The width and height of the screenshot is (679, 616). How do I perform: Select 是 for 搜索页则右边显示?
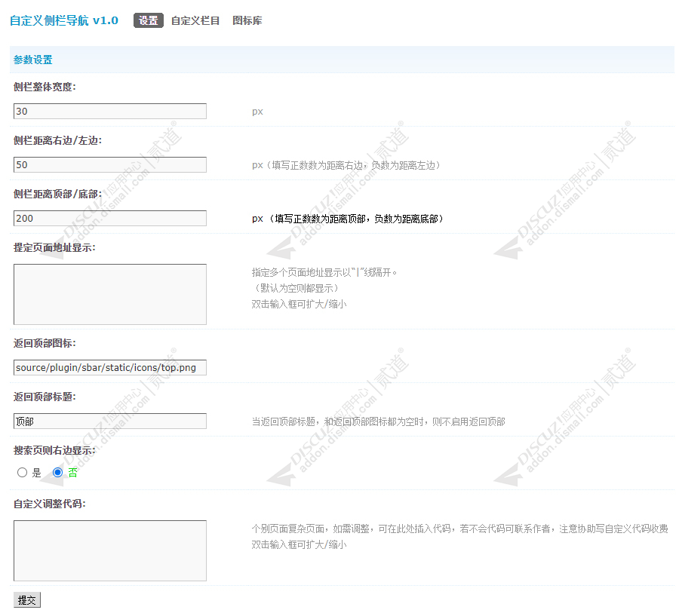click(x=22, y=472)
